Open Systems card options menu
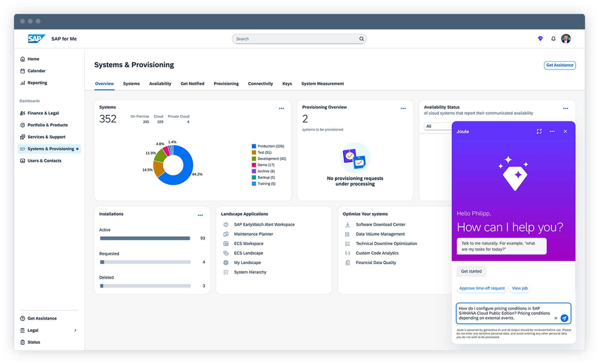The width and height of the screenshot is (599, 364). (x=281, y=109)
